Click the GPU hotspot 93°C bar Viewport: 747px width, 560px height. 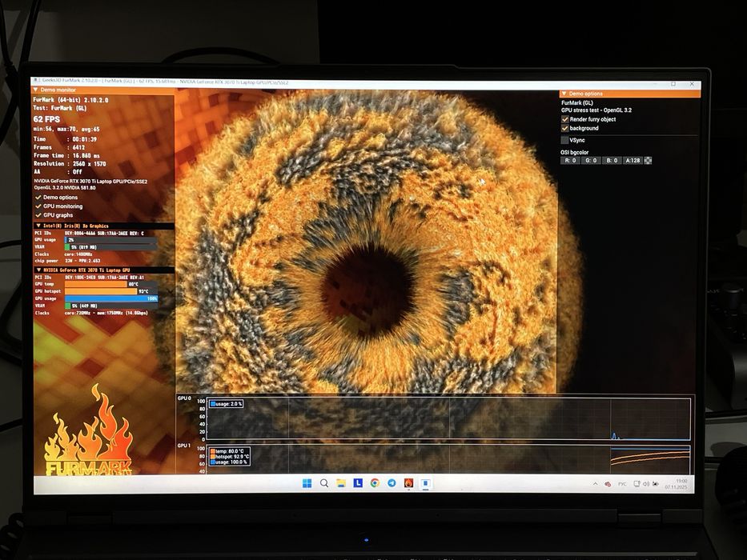tap(111, 291)
